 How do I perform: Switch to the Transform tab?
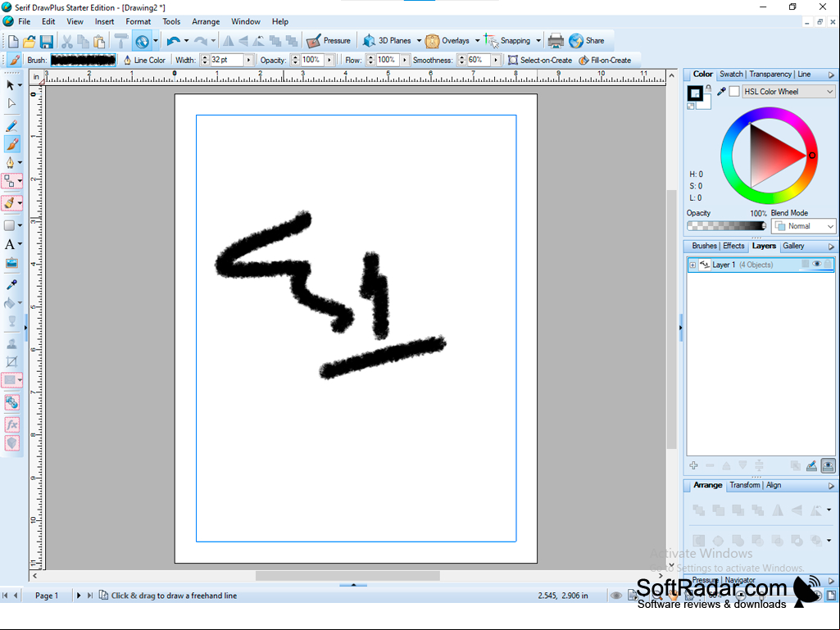tap(745, 485)
